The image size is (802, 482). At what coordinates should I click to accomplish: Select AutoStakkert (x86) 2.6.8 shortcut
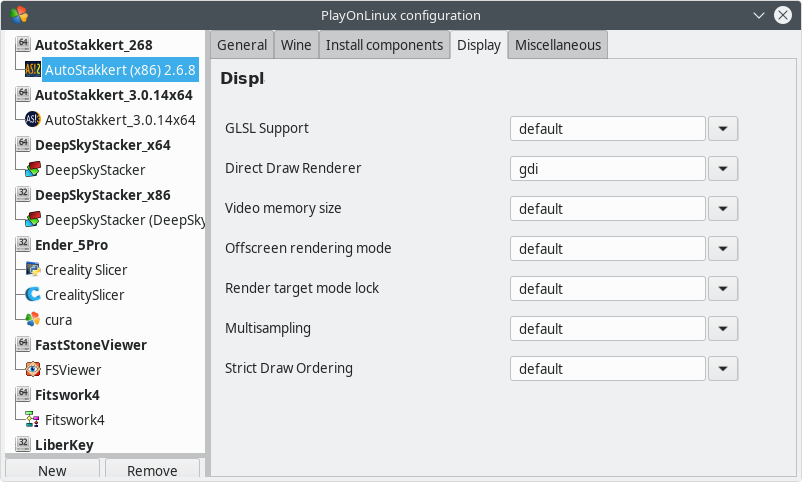coord(120,70)
